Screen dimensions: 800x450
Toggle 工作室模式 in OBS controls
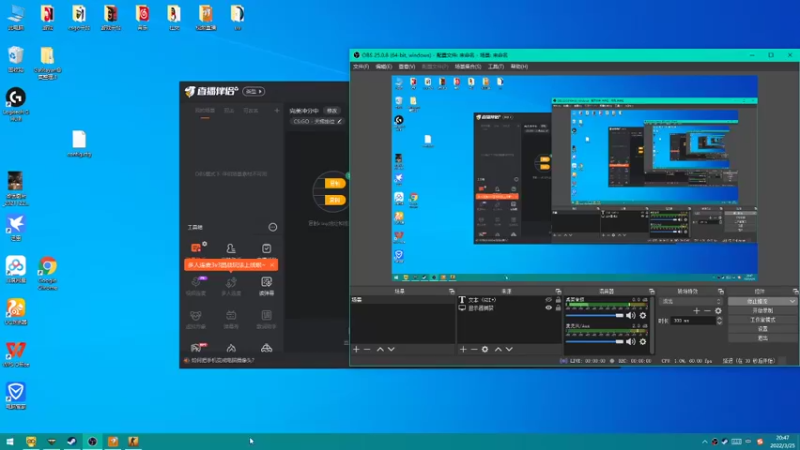763,319
